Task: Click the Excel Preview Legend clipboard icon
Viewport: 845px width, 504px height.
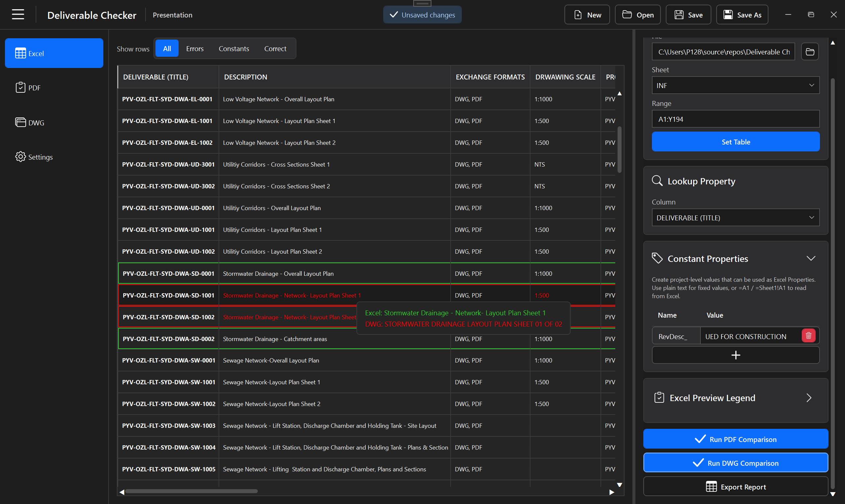Action: point(659,397)
